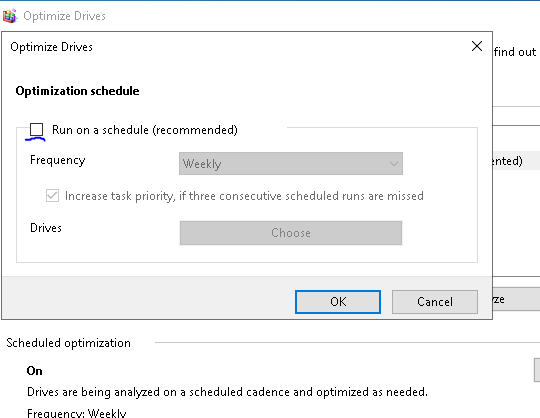Enable the Run on a schedule checkbox

pyautogui.click(x=37, y=130)
